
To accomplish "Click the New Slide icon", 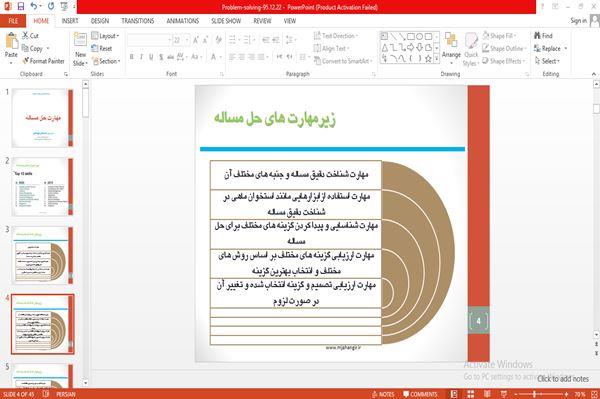I will coord(80,40).
